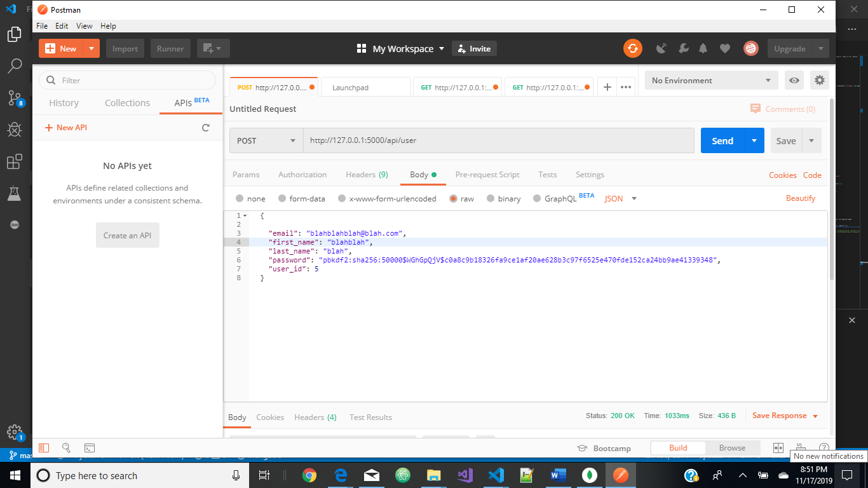Click the Bootcamp link
The image size is (868, 488).
(x=604, y=448)
